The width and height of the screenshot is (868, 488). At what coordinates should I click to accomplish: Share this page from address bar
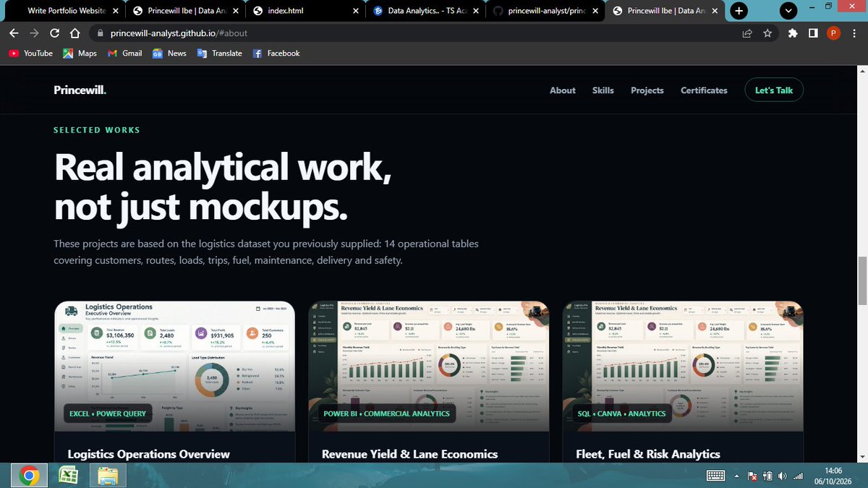[x=747, y=33]
